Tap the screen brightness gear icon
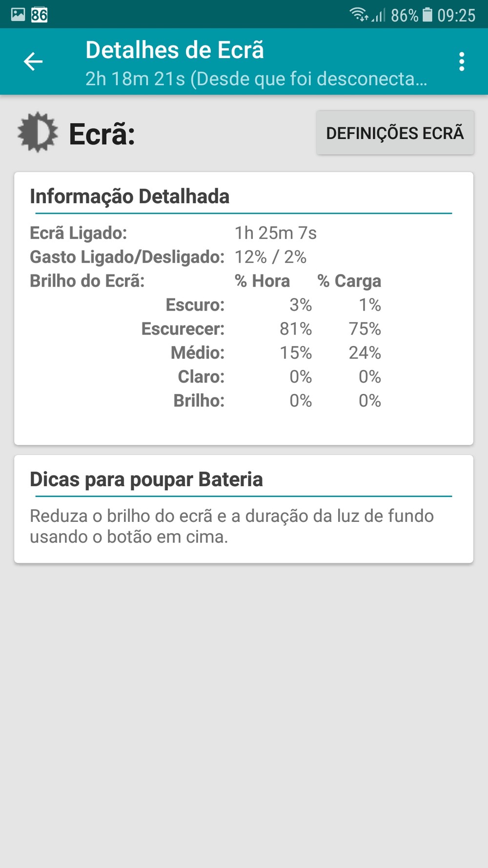The height and width of the screenshot is (868, 488). (37, 133)
